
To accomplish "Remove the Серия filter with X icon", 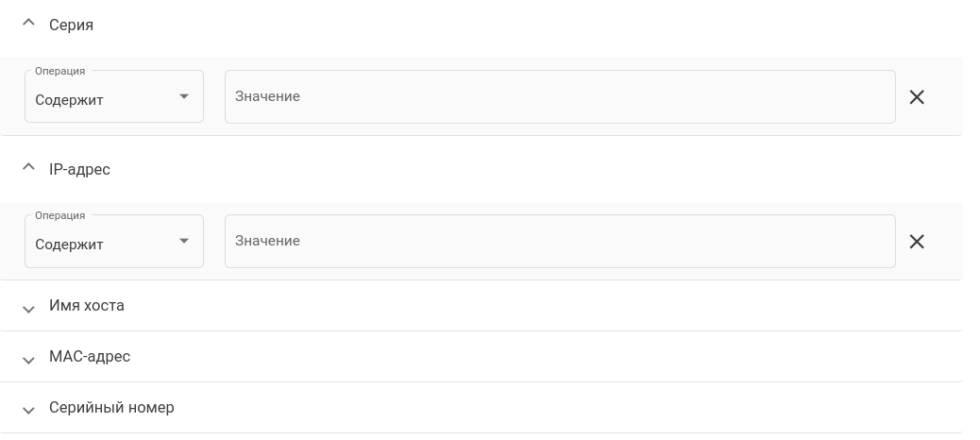I will 916,97.
